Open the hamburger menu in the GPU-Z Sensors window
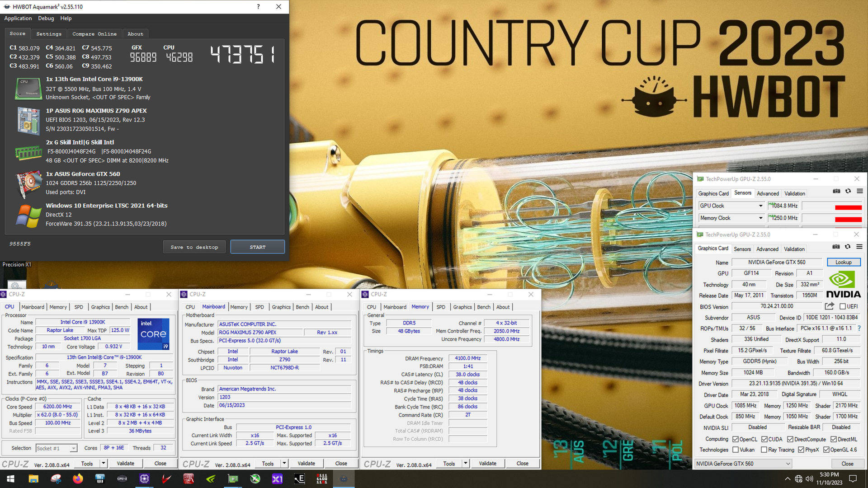Viewport: 868px width, 488px height. 860,191
